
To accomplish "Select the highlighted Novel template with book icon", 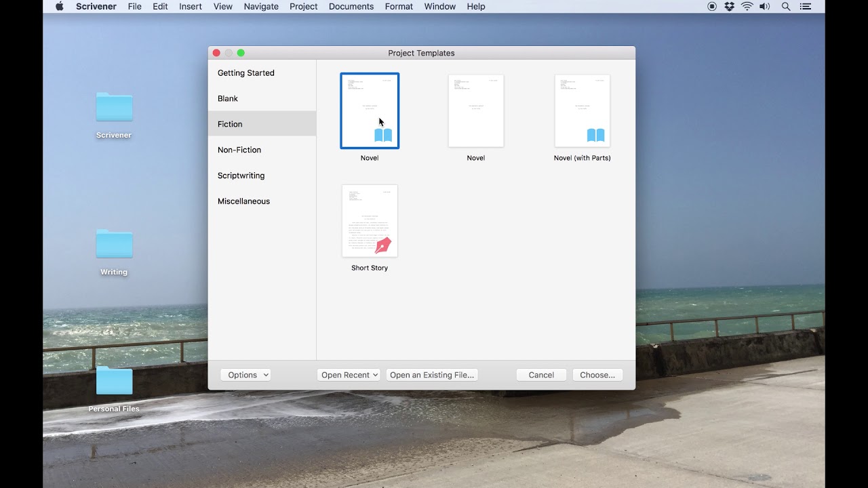I will pos(370,110).
